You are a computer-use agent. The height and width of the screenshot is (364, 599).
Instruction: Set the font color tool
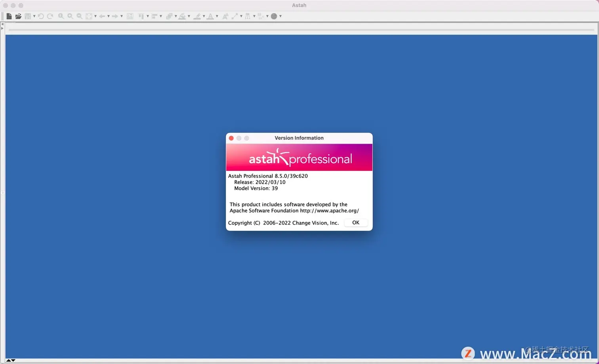tap(210, 16)
